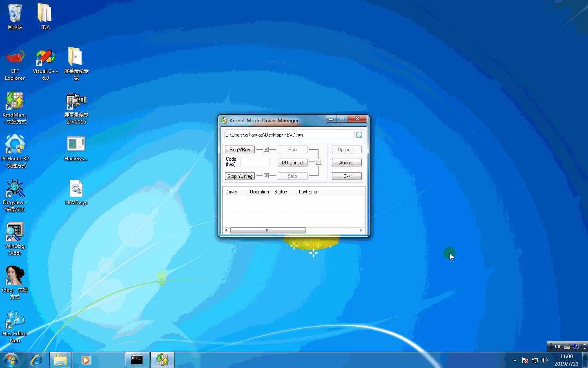This screenshot has width=588, height=368.
Task: Click the Stop'n'Unreg button
Action: (240, 176)
